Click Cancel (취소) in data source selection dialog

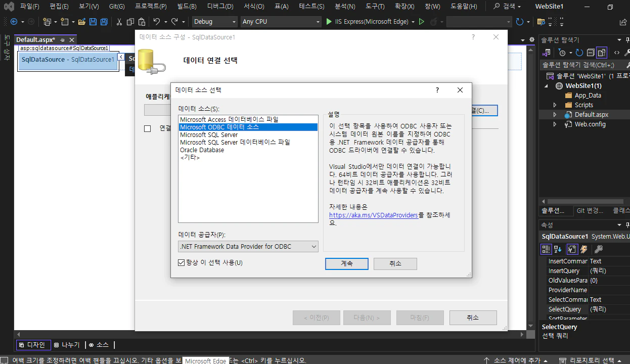(x=395, y=263)
